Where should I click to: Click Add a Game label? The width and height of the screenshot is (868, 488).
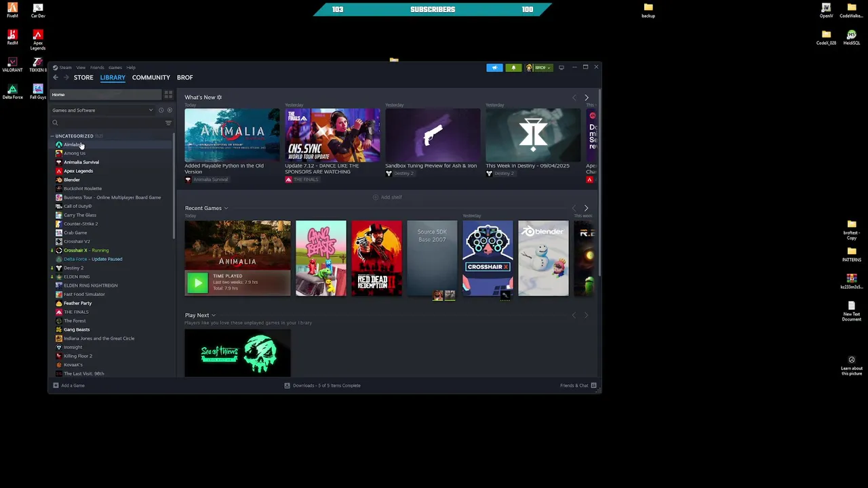(x=73, y=386)
